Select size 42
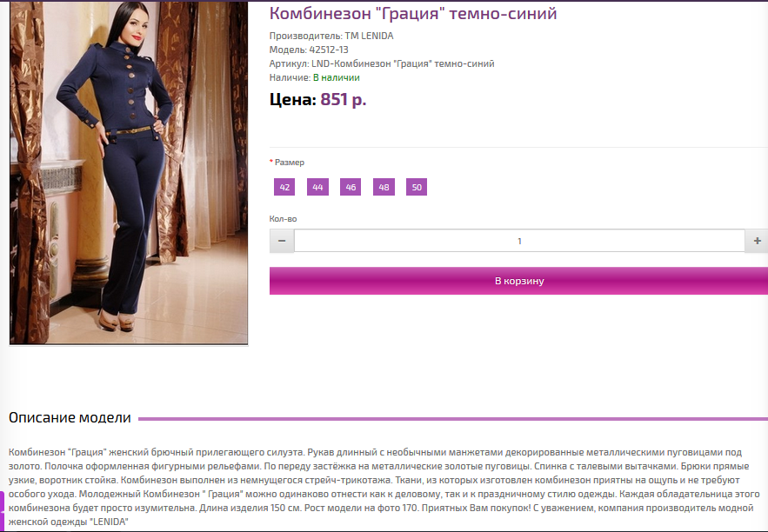Viewport: 768px width, 532px height. 284,187
